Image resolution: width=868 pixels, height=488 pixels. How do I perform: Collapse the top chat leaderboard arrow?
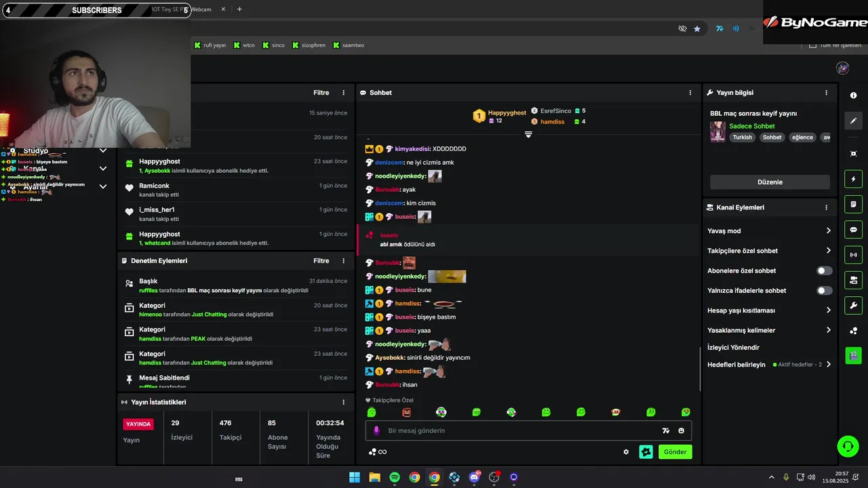(528, 134)
